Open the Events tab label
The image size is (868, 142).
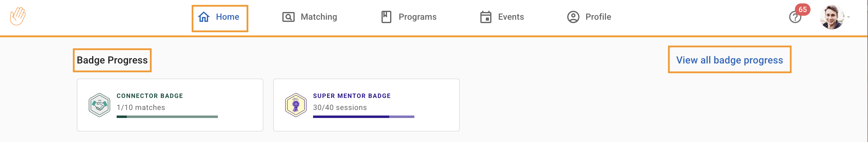(511, 17)
